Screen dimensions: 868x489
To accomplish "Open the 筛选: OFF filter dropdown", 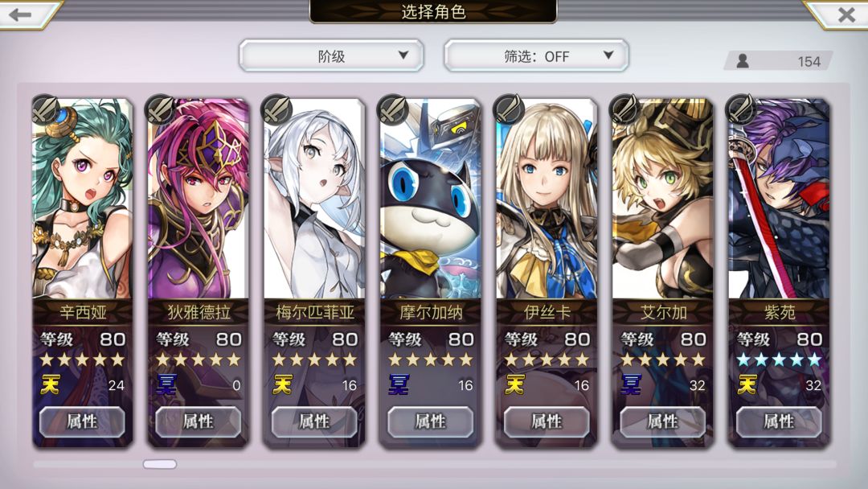I will tap(536, 56).
